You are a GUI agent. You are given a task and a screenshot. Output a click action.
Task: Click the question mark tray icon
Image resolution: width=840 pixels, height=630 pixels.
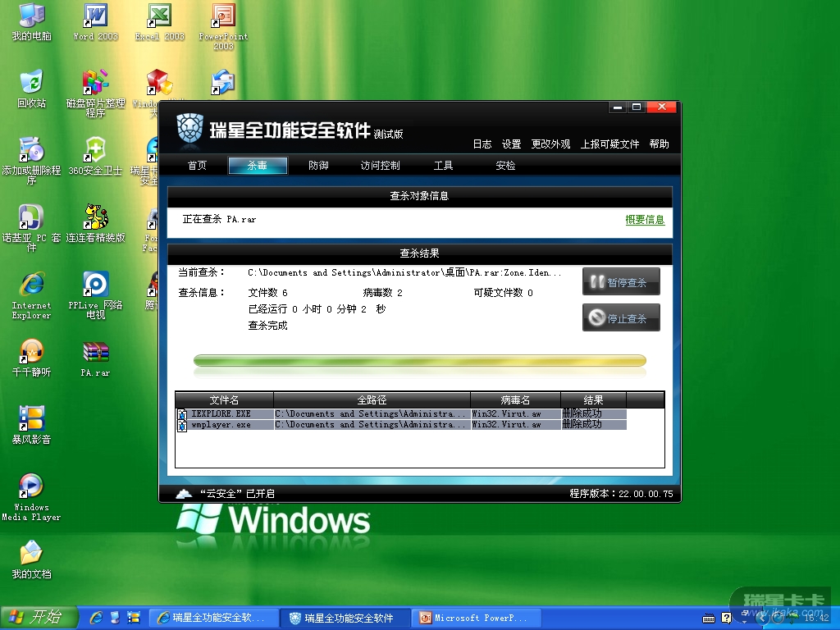(726, 619)
